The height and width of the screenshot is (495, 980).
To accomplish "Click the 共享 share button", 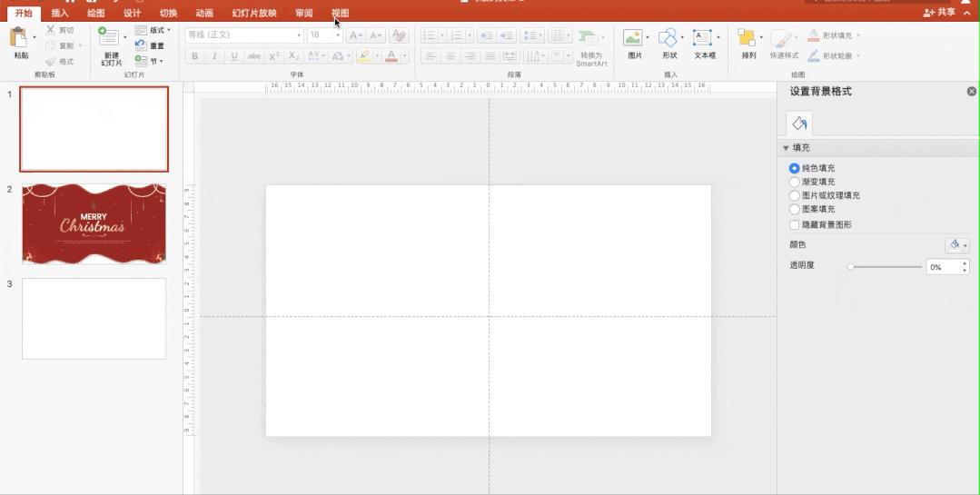I will pyautogui.click(x=939, y=12).
